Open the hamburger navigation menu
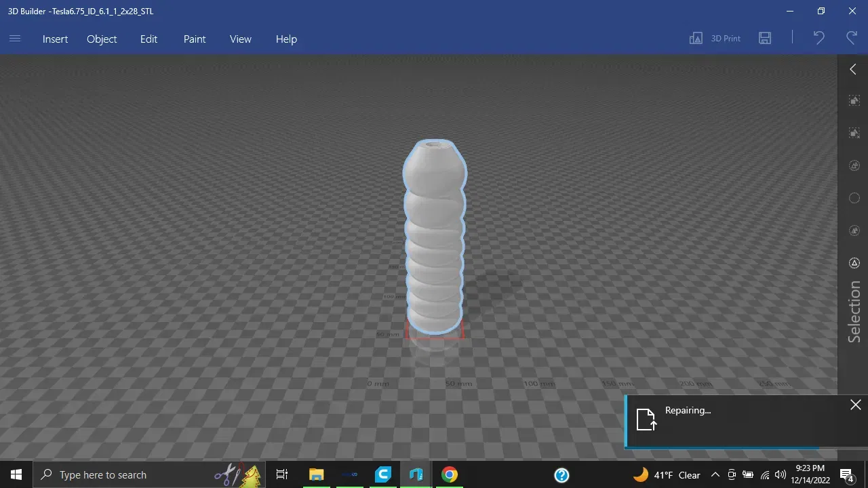This screenshot has width=868, height=488. point(15,39)
